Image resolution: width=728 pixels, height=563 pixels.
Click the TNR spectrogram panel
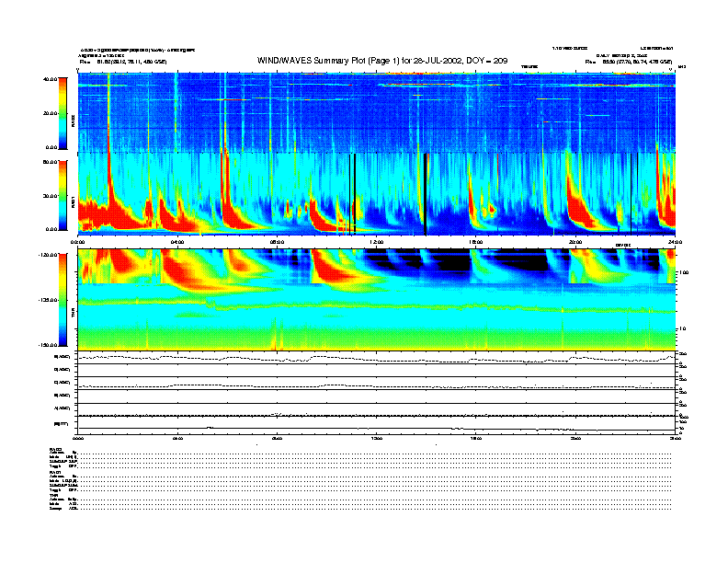tap(377, 300)
